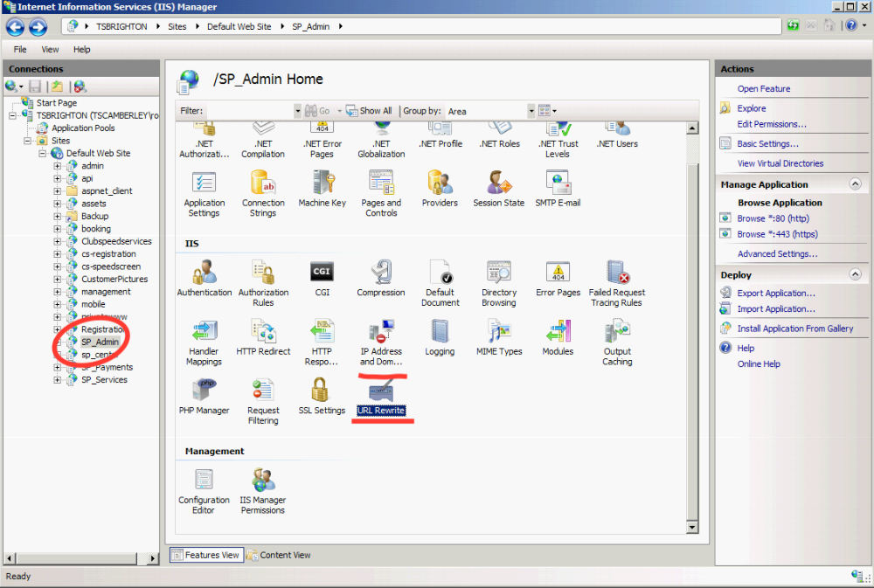
Task: Open the URL Rewrite feature
Action: tap(381, 398)
